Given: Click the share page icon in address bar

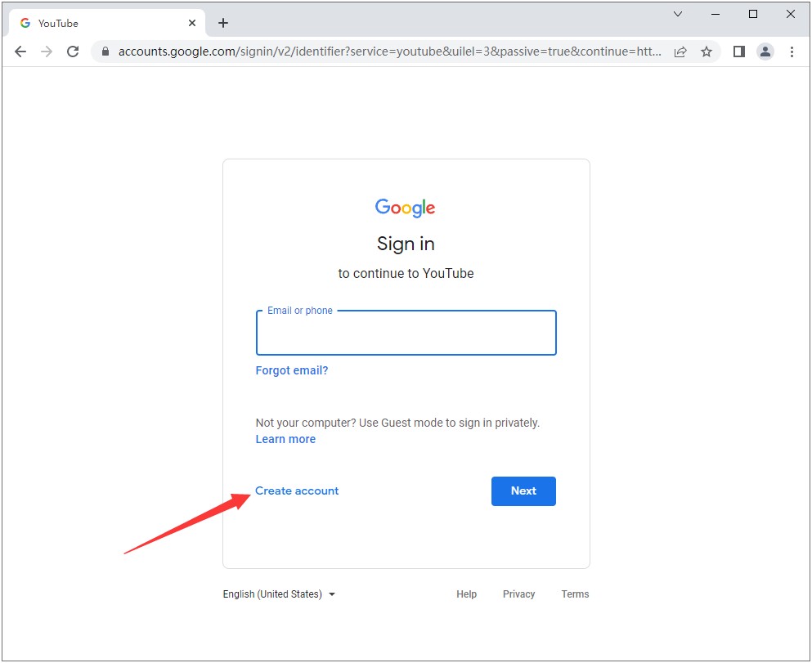Looking at the screenshot, I should click(680, 52).
